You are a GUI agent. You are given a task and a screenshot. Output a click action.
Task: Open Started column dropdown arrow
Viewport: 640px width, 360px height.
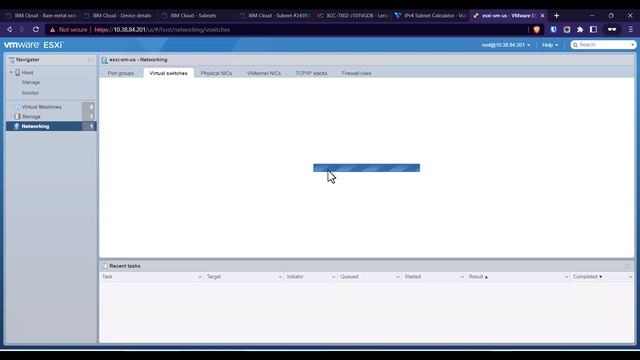[x=462, y=277]
